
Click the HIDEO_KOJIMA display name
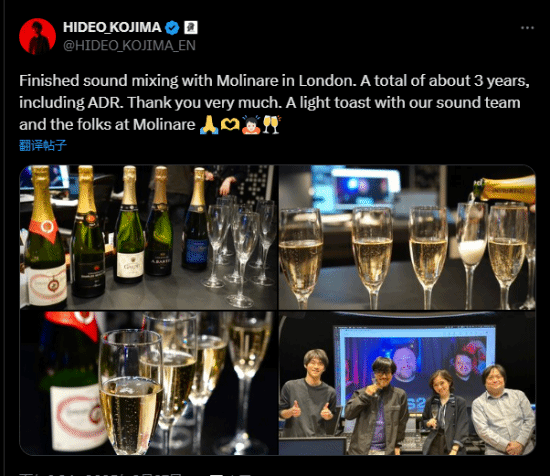pos(112,27)
